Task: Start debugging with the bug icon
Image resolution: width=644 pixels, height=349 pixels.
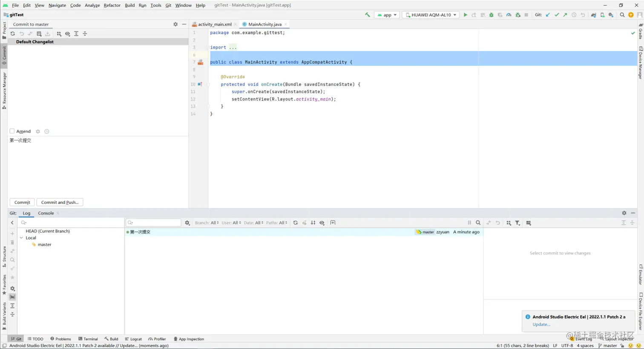Action: [491, 15]
